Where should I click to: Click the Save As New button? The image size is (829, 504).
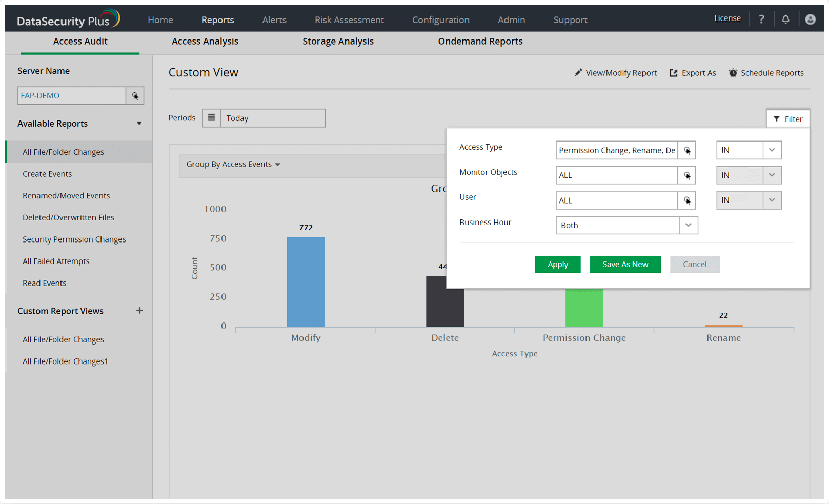pos(625,264)
